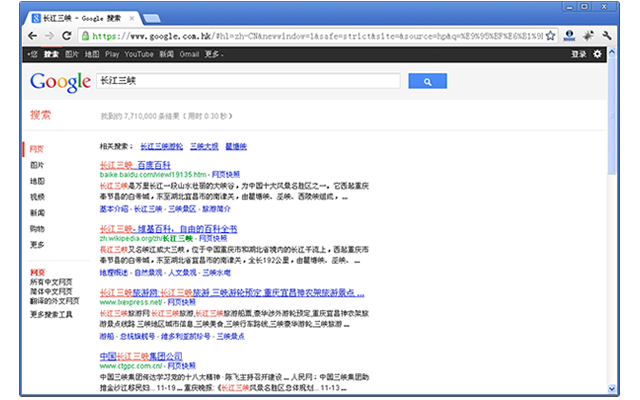640x400 pixels.
Task: Click the green lock security icon
Action: point(85,36)
